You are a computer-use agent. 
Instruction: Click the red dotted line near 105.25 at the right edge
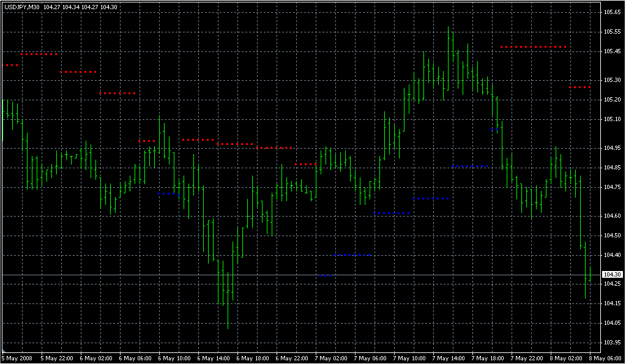point(579,87)
